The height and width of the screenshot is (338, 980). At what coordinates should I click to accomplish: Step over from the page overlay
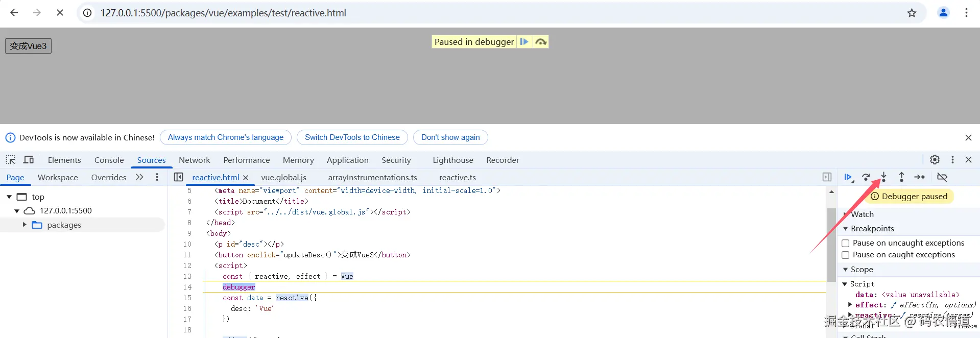point(540,42)
